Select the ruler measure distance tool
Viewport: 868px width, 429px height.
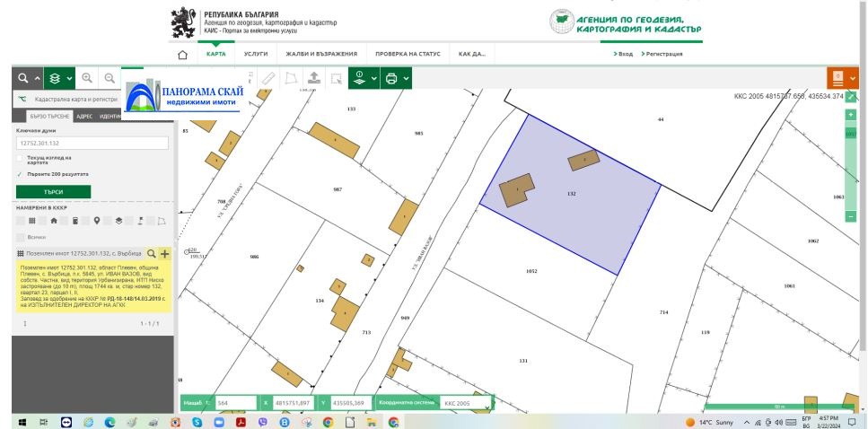tap(267, 79)
